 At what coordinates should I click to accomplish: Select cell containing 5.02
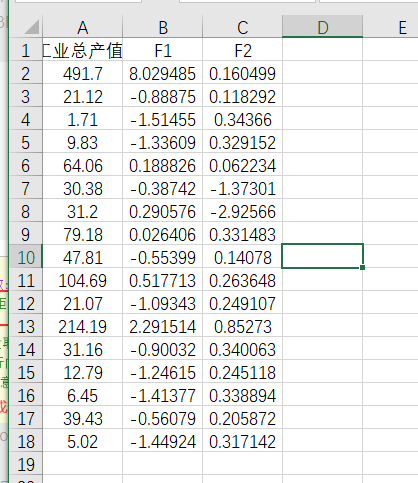[x=83, y=441]
